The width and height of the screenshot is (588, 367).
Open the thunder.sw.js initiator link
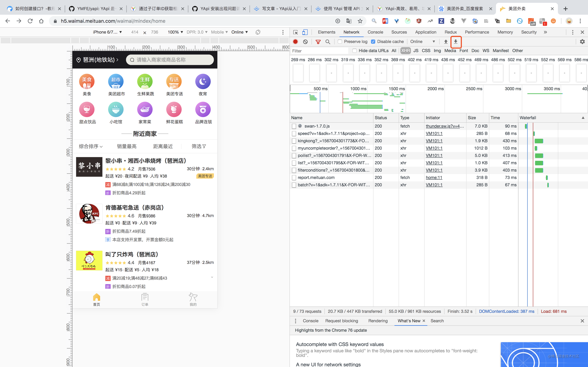pyautogui.click(x=445, y=126)
